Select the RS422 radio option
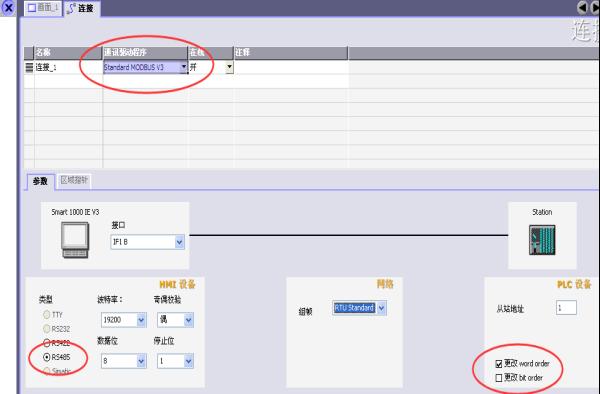The height and width of the screenshot is (394, 600). [x=47, y=343]
